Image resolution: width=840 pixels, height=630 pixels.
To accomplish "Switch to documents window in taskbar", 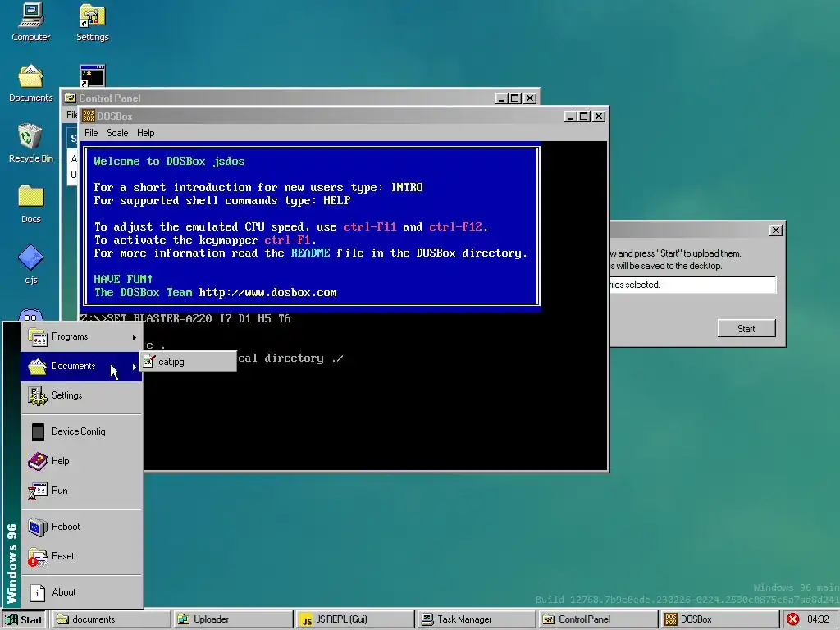I will tap(111, 619).
